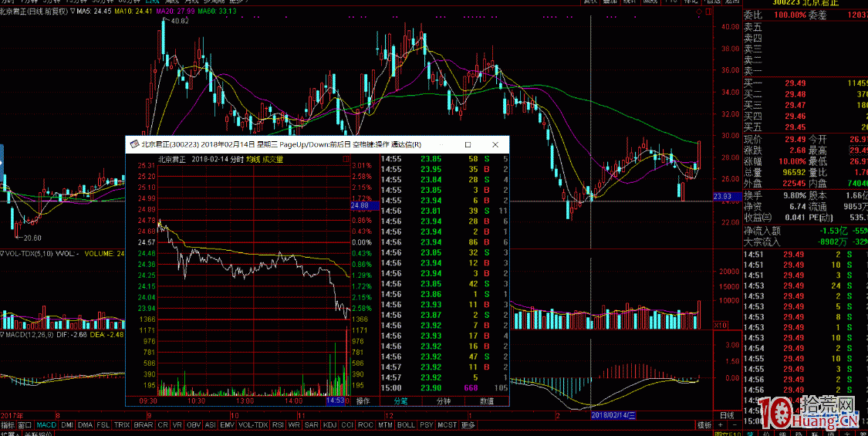
Task: Open the MACD(12,26,9) indicator dropdown triangle
Action: (2, 335)
